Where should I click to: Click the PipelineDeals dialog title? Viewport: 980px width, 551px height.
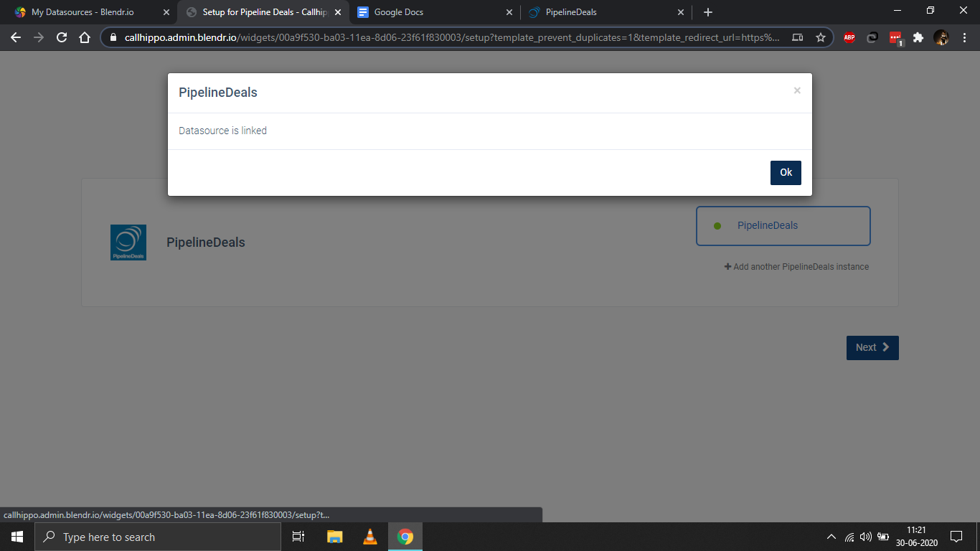click(x=218, y=93)
